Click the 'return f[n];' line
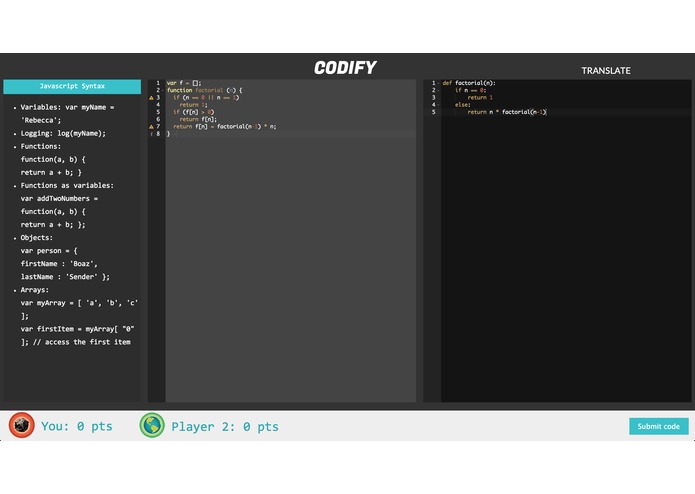 tap(198, 119)
